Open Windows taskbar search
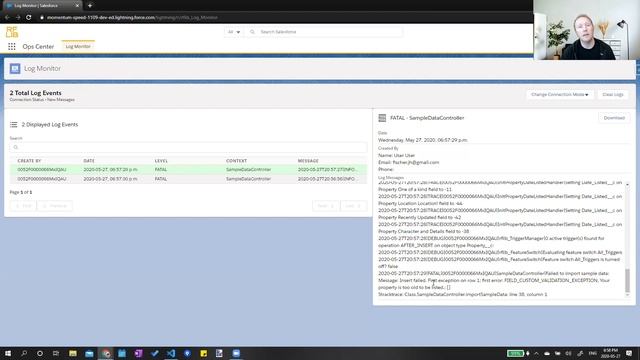Screen dimensions: 640x360 coord(24,353)
